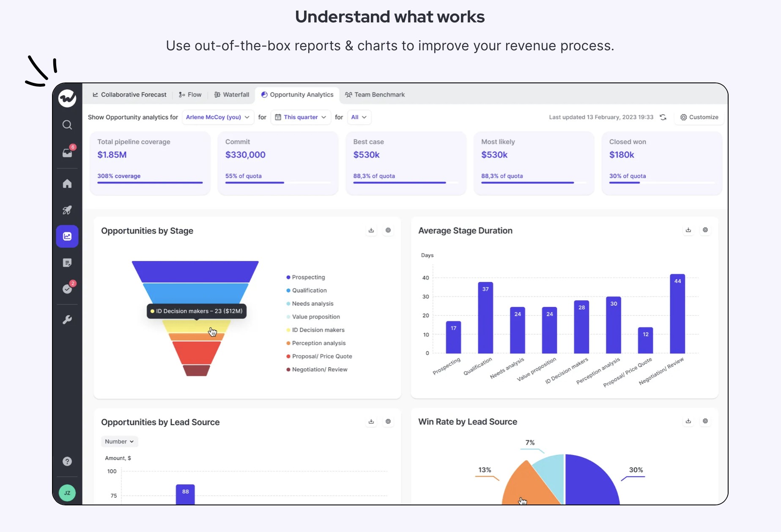
Task: Download the Opportunities by Stage chart
Action: [x=371, y=230]
